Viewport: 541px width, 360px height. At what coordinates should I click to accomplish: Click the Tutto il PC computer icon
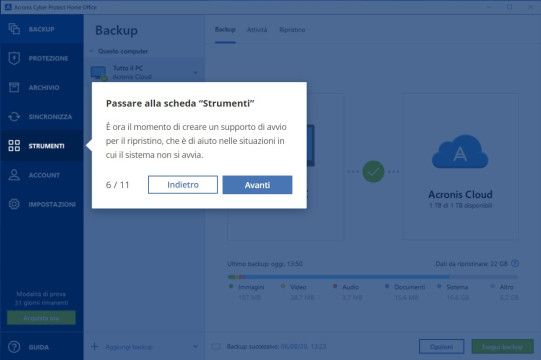pyautogui.click(x=99, y=73)
